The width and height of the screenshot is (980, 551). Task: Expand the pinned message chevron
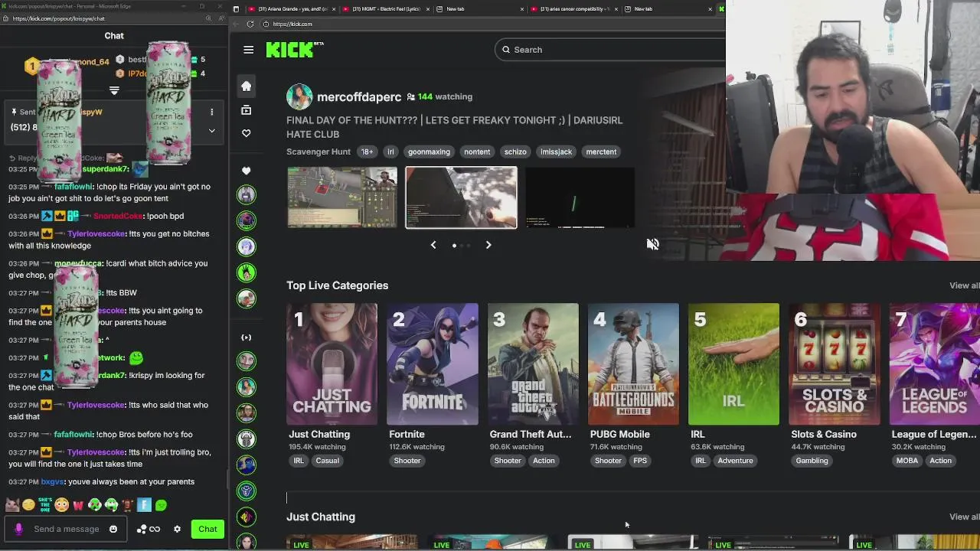tap(212, 131)
